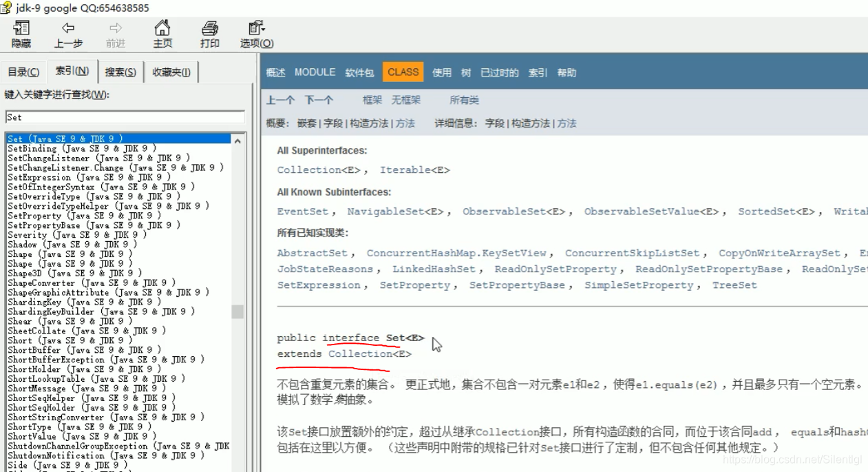This screenshot has height=472, width=868.
Task: Open the ObservableSet<E> link
Action: tap(514, 212)
